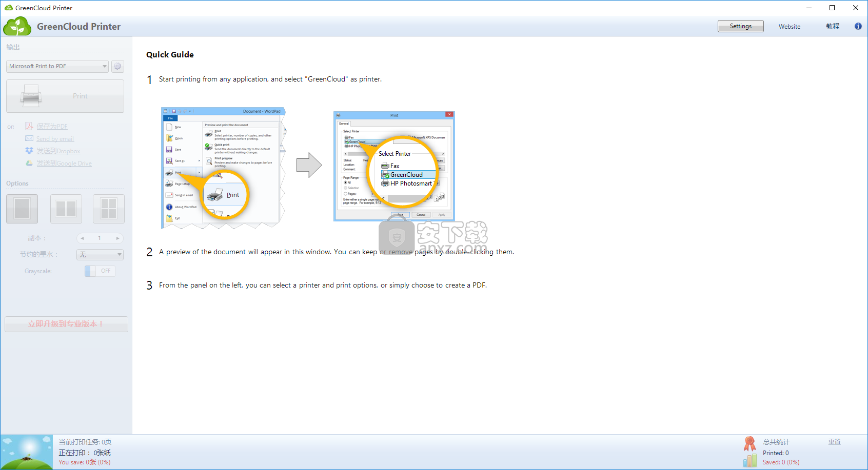The image size is (868, 470).
Task: Click the award ribbon statistics icon
Action: pyautogui.click(x=750, y=444)
